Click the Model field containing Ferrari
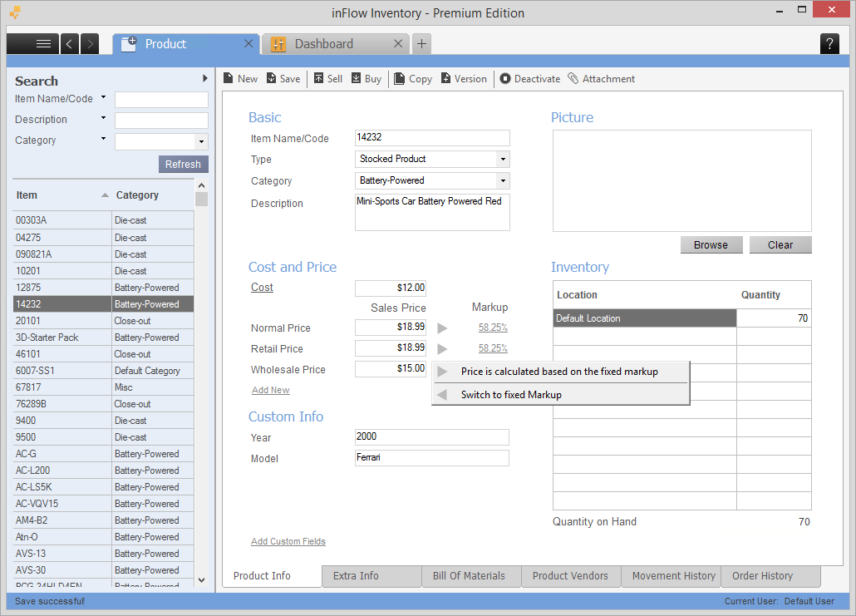Viewport: 856px width, 616px height. (432, 457)
